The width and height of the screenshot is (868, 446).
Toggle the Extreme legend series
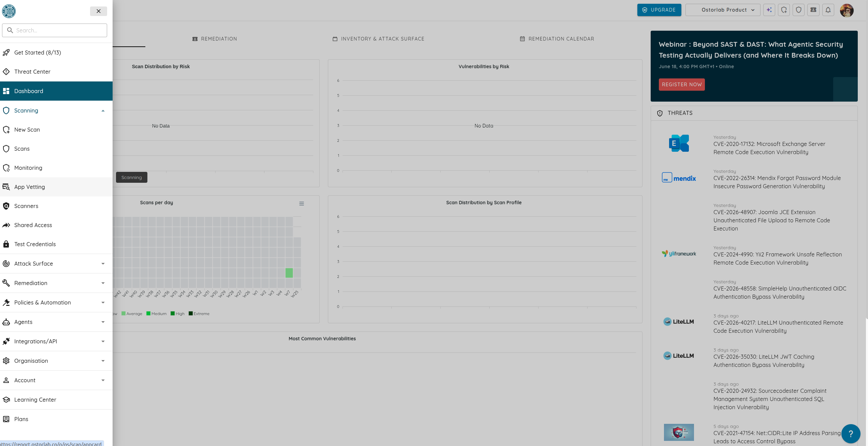(x=199, y=314)
